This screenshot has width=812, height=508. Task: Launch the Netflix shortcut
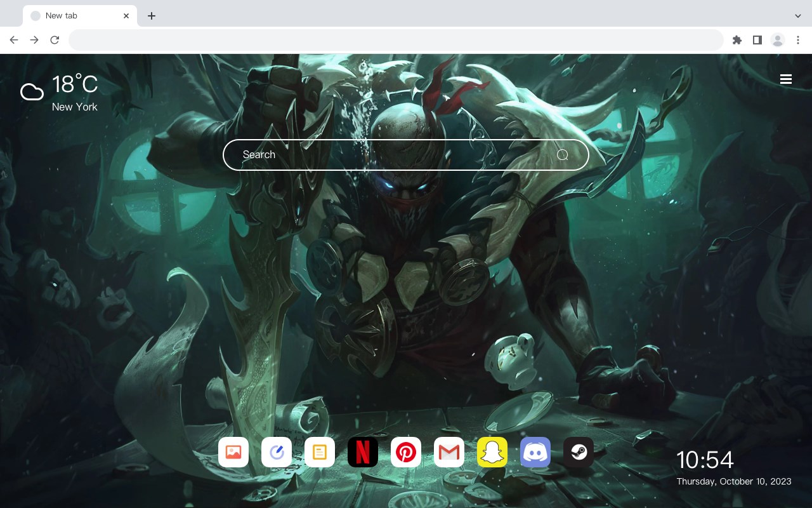363,452
